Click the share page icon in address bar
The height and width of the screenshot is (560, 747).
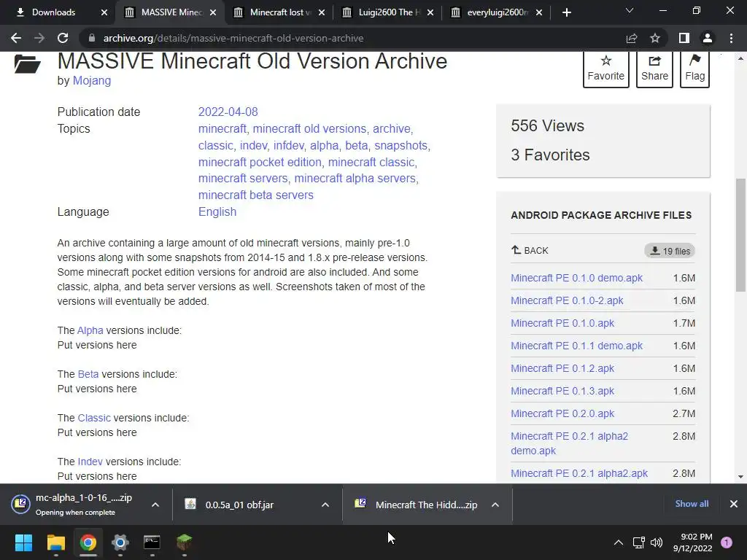click(632, 38)
